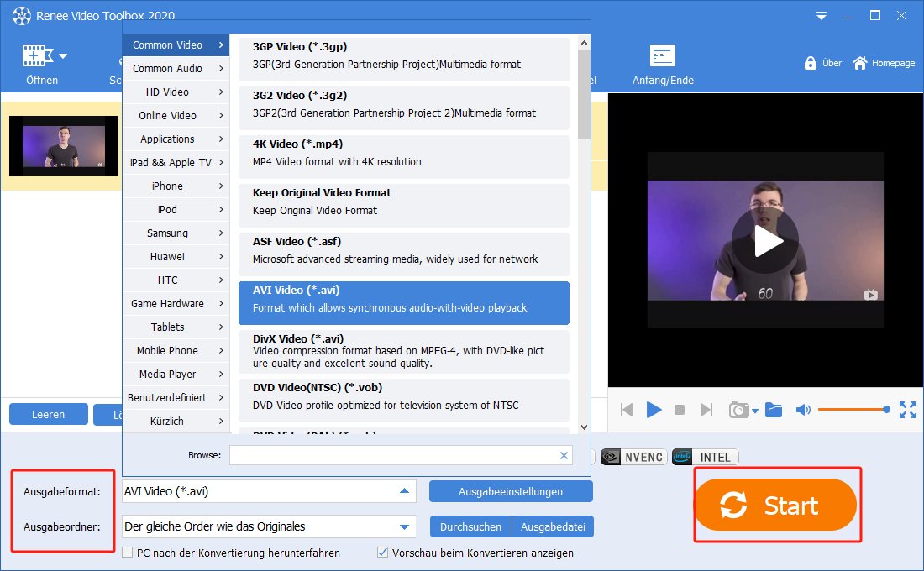Click the Über lock icon
The height and width of the screenshot is (571, 924).
(x=811, y=63)
